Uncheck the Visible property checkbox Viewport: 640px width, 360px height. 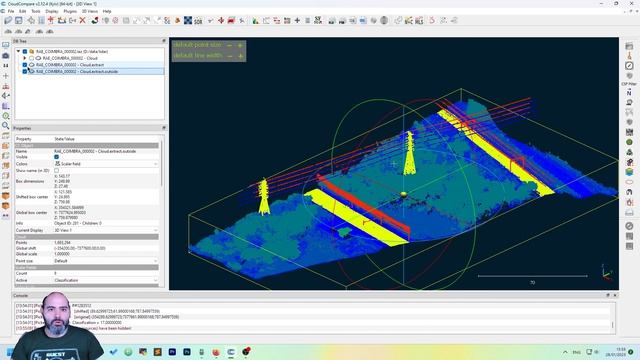[57, 157]
